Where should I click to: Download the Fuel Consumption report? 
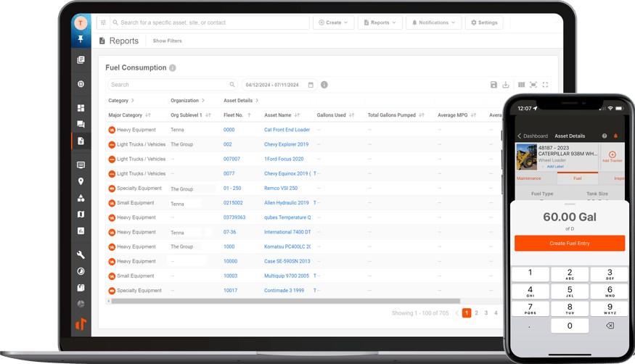[x=506, y=85]
